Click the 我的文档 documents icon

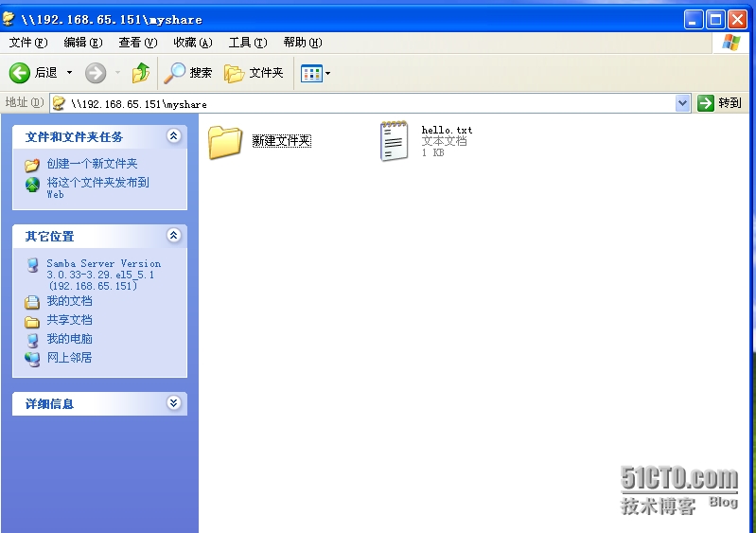(32, 302)
